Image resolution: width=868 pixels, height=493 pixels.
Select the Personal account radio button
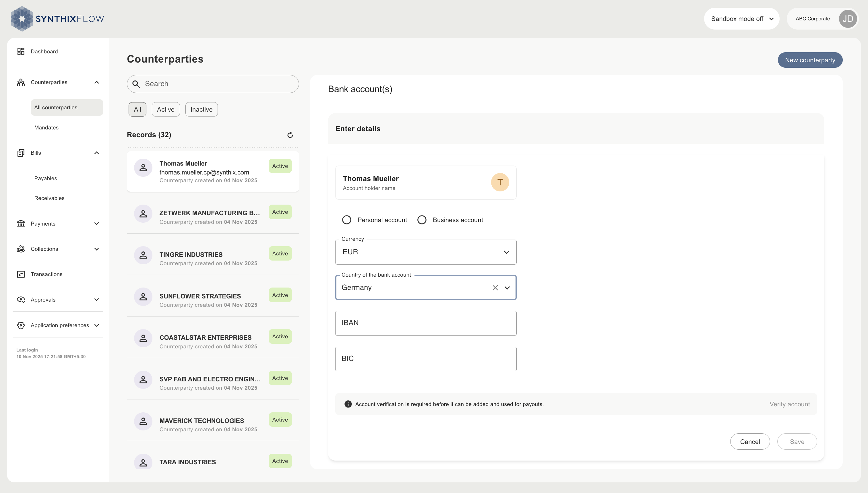(346, 220)
